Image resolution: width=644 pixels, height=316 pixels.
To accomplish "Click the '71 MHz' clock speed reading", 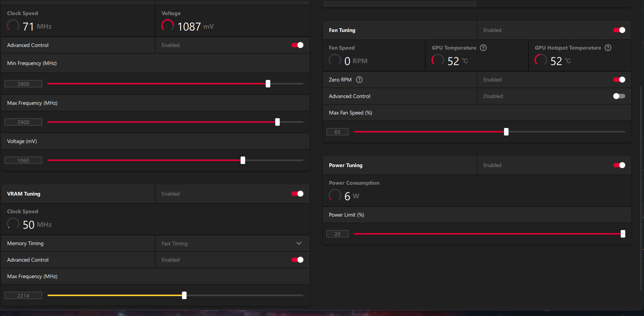I will [x=37, y=27].
